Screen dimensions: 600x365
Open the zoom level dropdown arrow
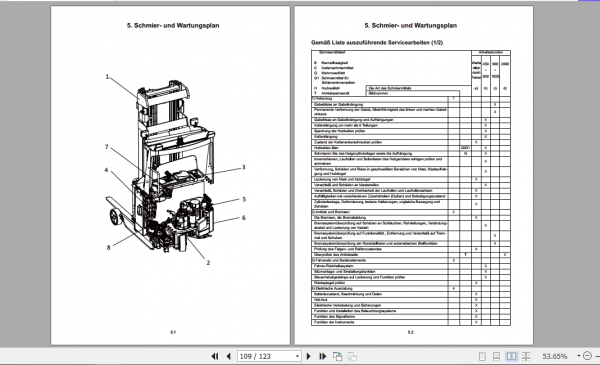coord(578,356)
